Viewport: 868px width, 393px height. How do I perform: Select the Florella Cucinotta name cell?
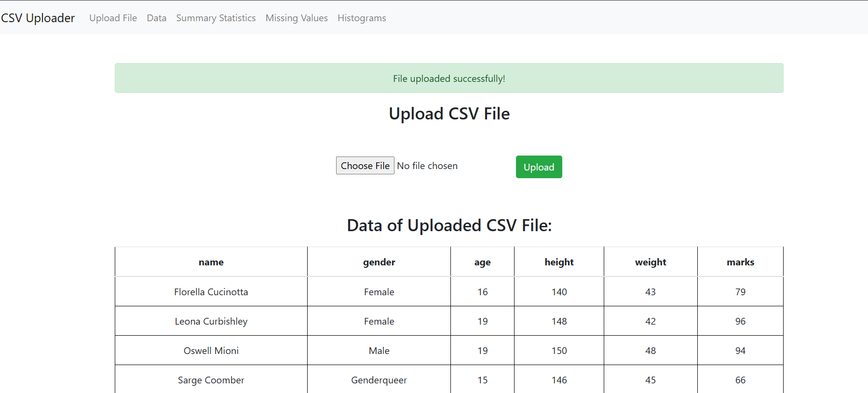click(211, 292)
